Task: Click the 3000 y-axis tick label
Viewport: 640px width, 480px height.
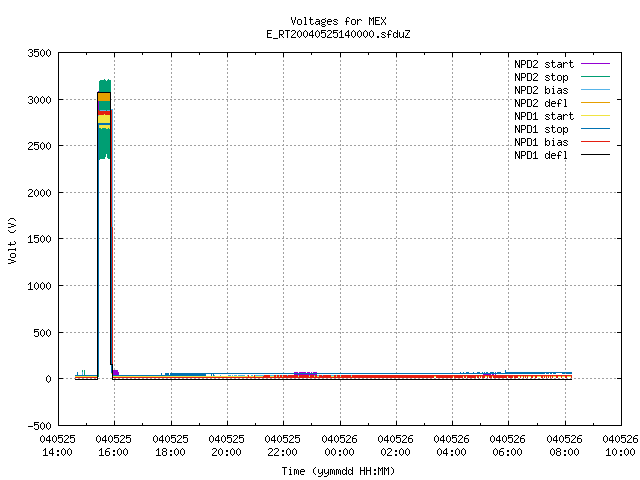Action: 40,100
